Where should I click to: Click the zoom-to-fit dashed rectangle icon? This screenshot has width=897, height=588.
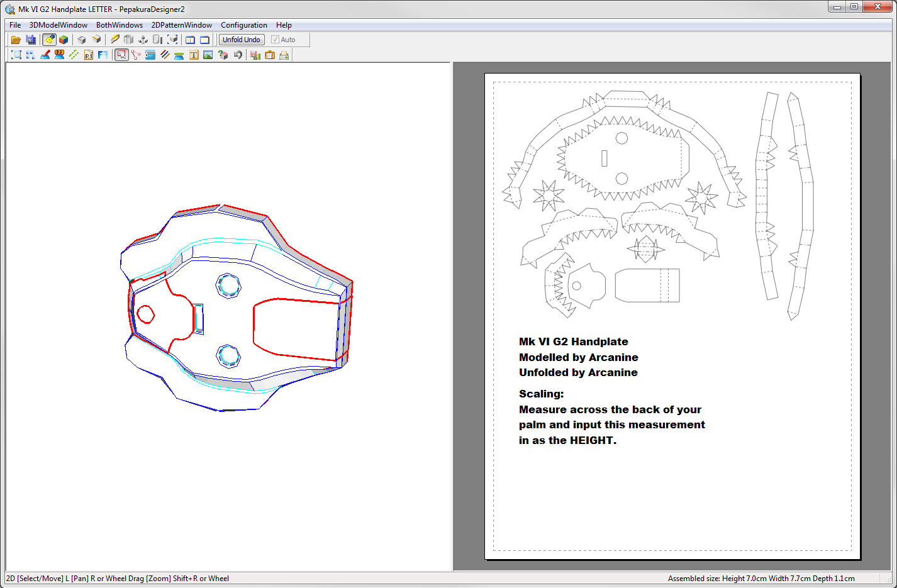coord(16,55)
